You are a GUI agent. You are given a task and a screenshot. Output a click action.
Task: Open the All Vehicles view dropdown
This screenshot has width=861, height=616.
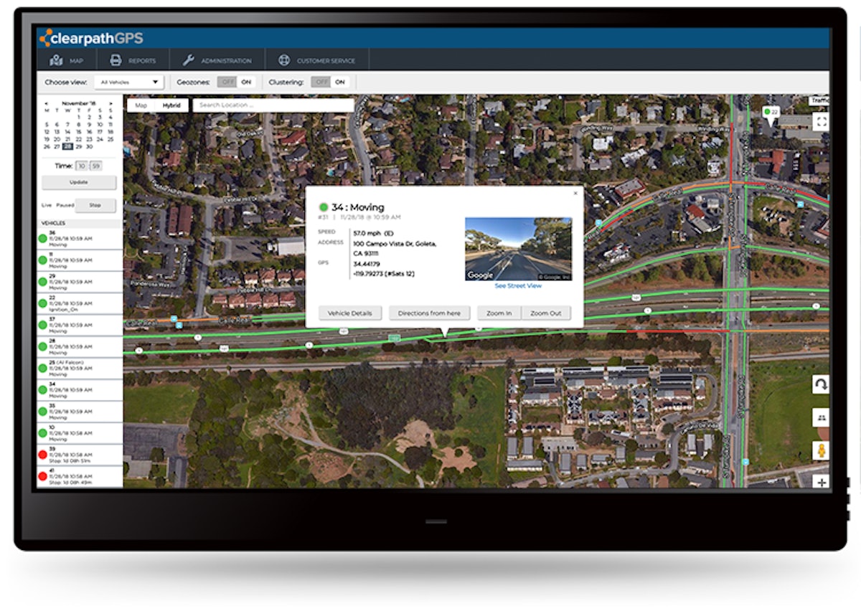point(128,82)
